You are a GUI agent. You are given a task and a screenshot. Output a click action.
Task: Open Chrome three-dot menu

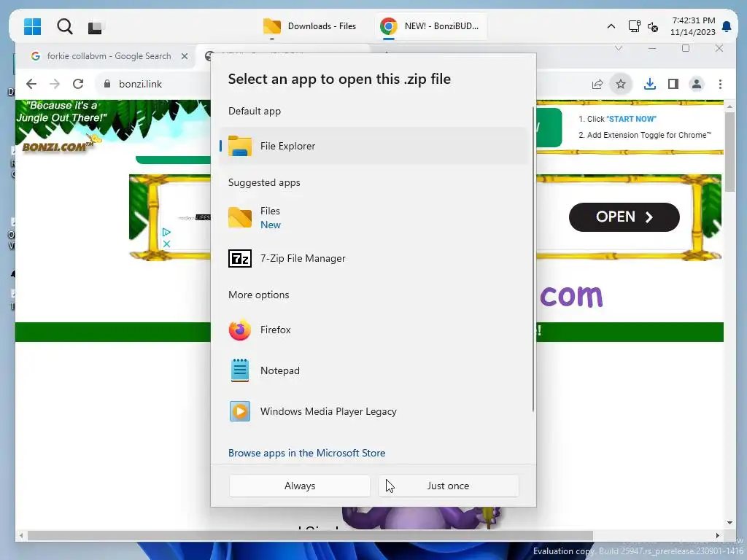click(x=720, y=85)
